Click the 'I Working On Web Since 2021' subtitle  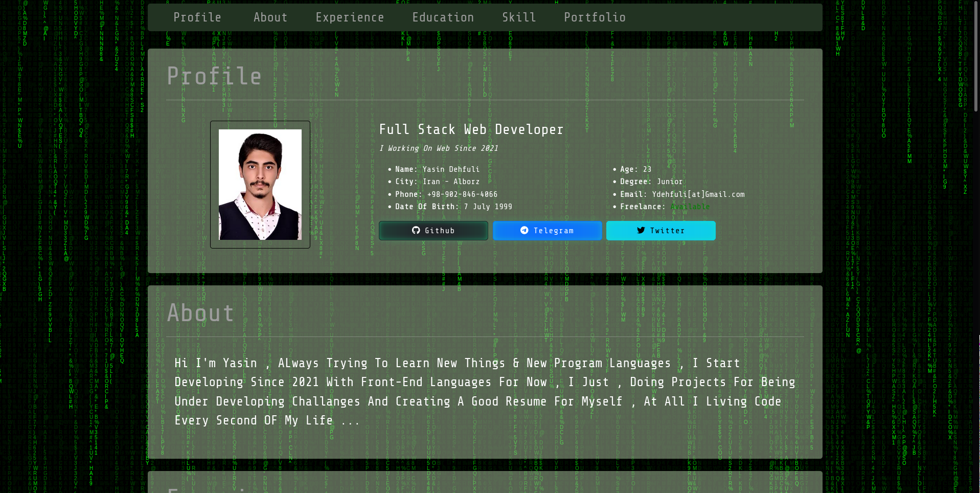[x=439, y=148]
